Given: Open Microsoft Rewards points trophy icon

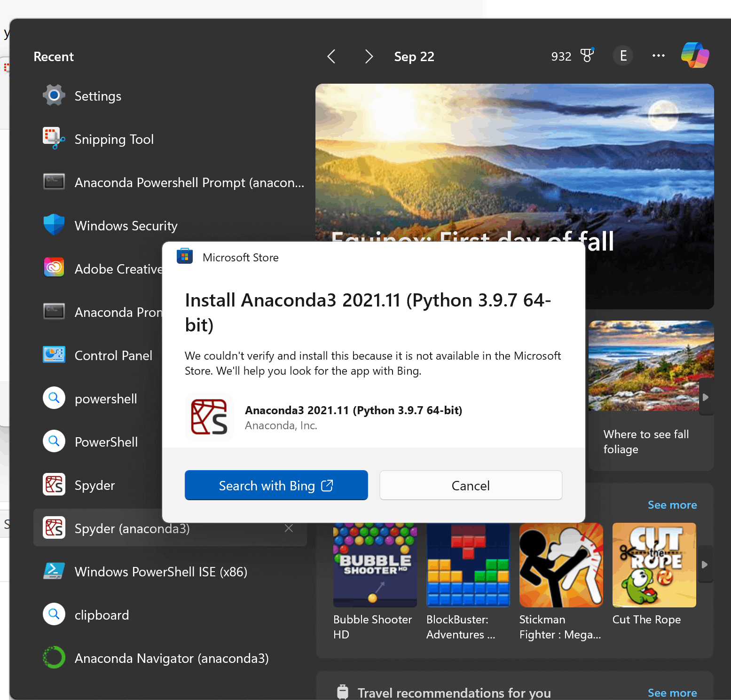Looking at the screenshot, I should [x=587, y=56].
